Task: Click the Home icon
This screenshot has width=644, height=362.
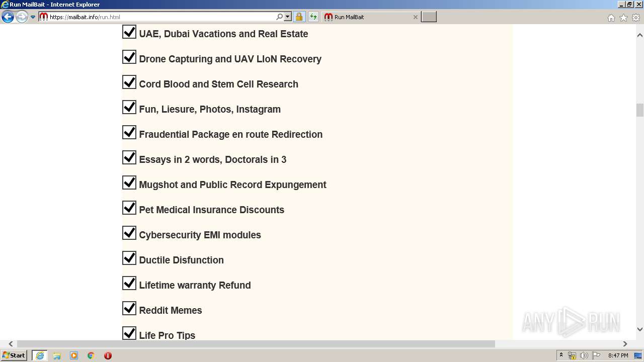Action: 611,18
